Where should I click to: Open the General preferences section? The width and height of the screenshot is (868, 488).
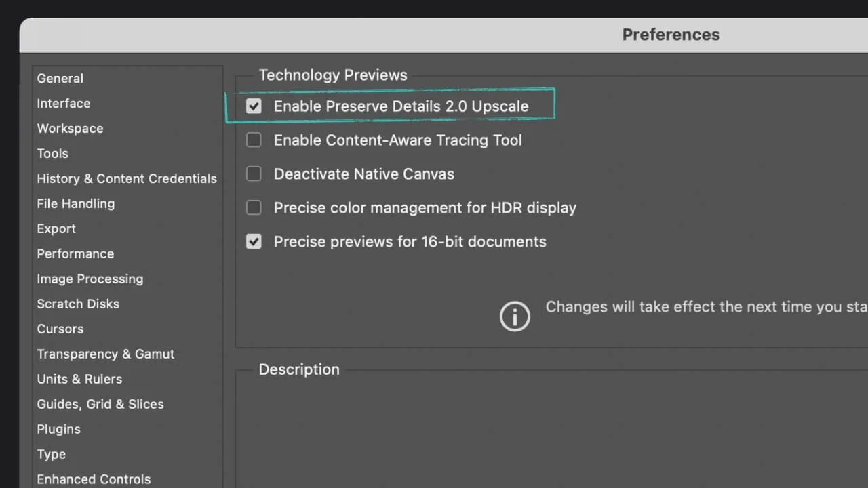60,78
